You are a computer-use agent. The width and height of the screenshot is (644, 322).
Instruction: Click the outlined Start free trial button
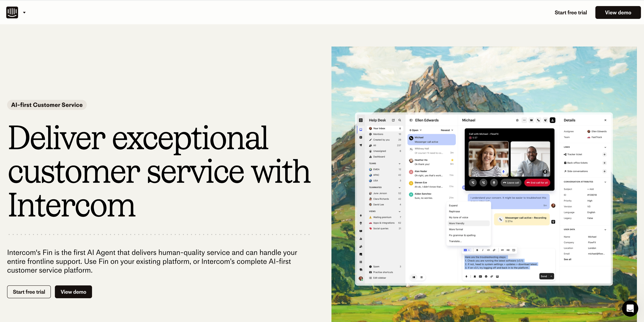[29, 292]
